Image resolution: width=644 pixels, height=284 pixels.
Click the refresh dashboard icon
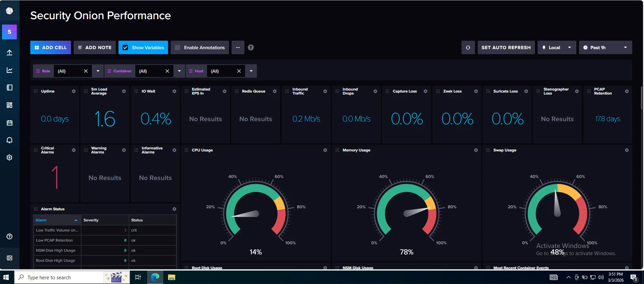tap(468, 47)
